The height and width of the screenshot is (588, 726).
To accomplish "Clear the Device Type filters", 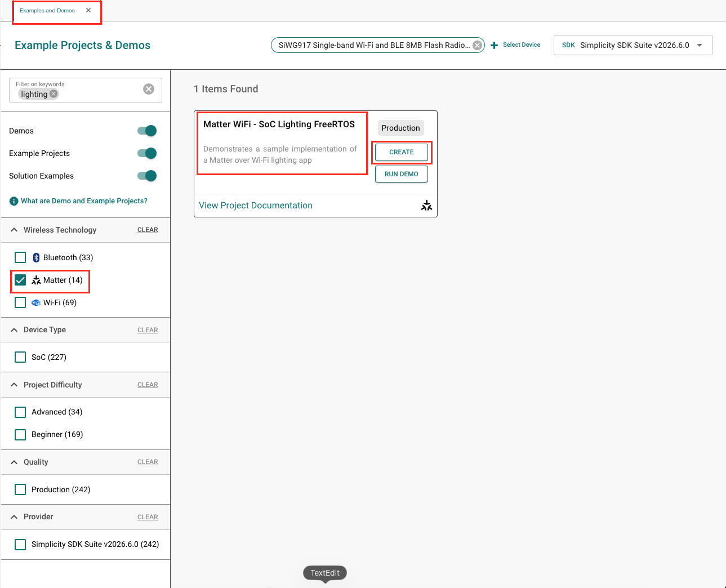I will pyautogui.click(x=148, y=330).
